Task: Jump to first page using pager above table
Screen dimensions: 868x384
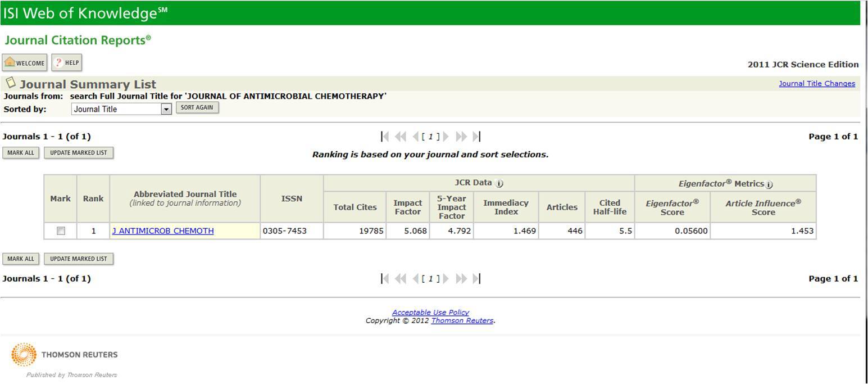Action: (x=385, y=137)
